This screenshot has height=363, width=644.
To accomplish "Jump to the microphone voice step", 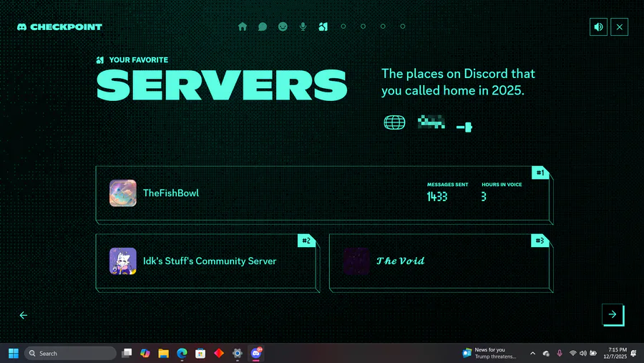I will coord(303,26).
